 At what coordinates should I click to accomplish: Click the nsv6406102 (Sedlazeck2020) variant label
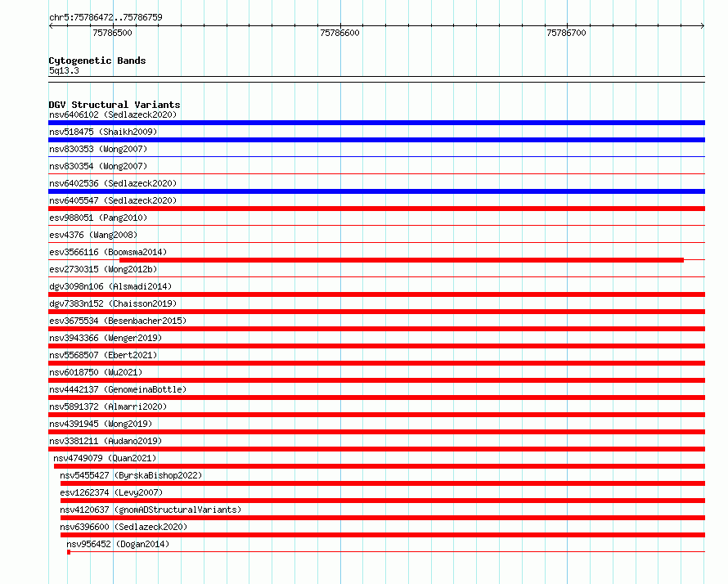pos(113,115)
